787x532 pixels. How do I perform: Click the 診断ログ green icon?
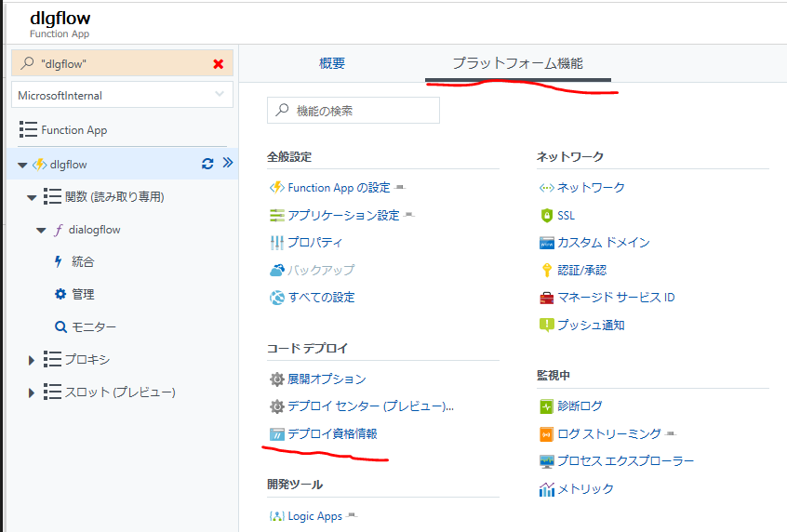click(x=547, y=406)
